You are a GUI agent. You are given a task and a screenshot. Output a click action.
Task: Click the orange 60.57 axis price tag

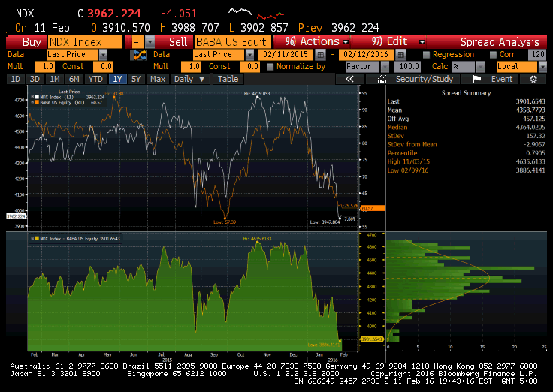(x=373, y=208)
